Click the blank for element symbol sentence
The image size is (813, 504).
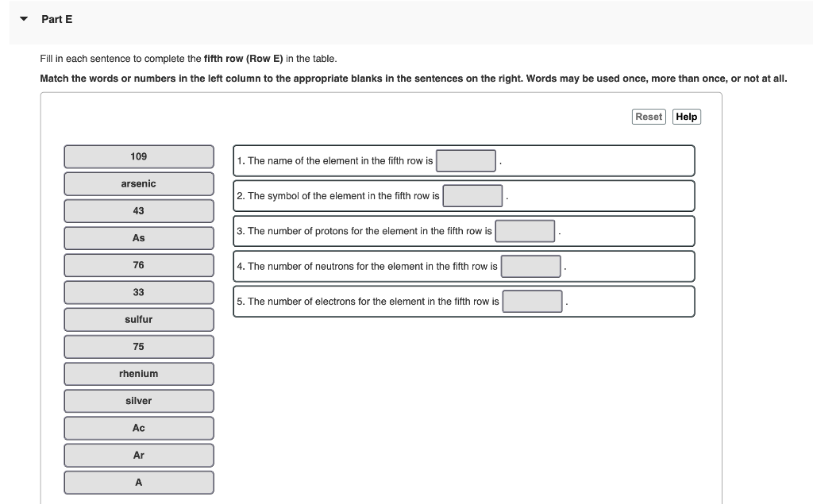[x=472, y=195]
